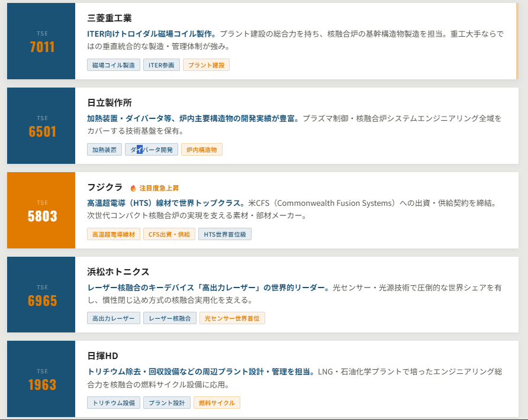Screen dimensions: 528x420
Task: Select the レーザー核融合 tag
Action: tap(170, 318)
